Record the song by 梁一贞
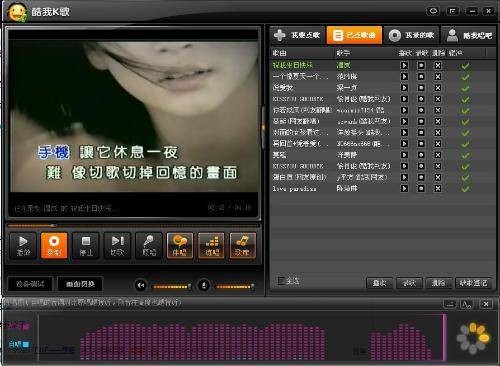This screenshot has width=500, height=366. coord(421,88)
